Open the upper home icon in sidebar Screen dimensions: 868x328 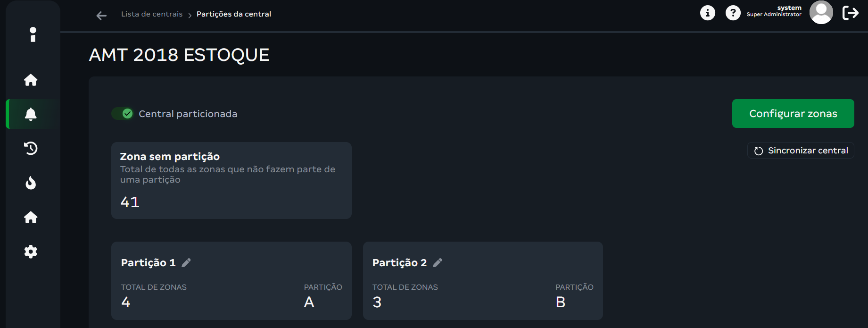(31, 80)
